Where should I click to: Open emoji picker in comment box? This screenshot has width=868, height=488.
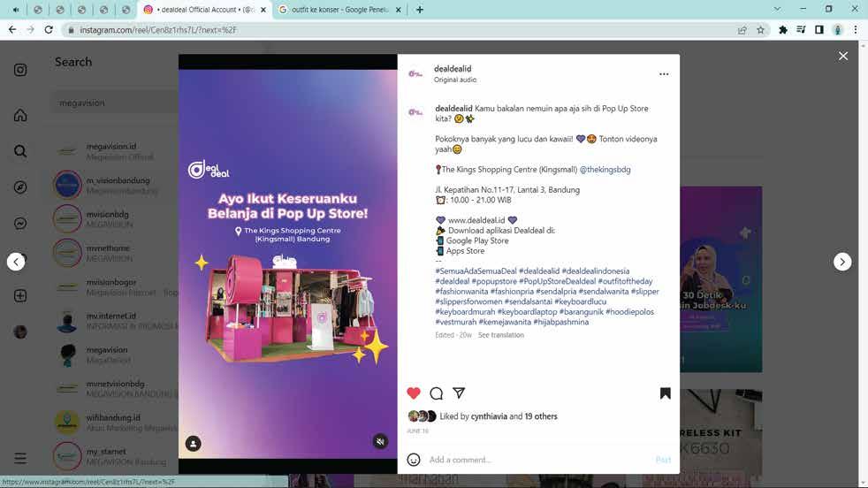point(414,460)
